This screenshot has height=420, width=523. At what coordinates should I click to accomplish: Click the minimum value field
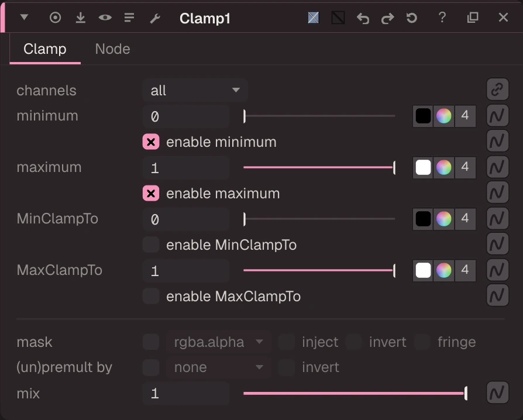click(186, 116)
